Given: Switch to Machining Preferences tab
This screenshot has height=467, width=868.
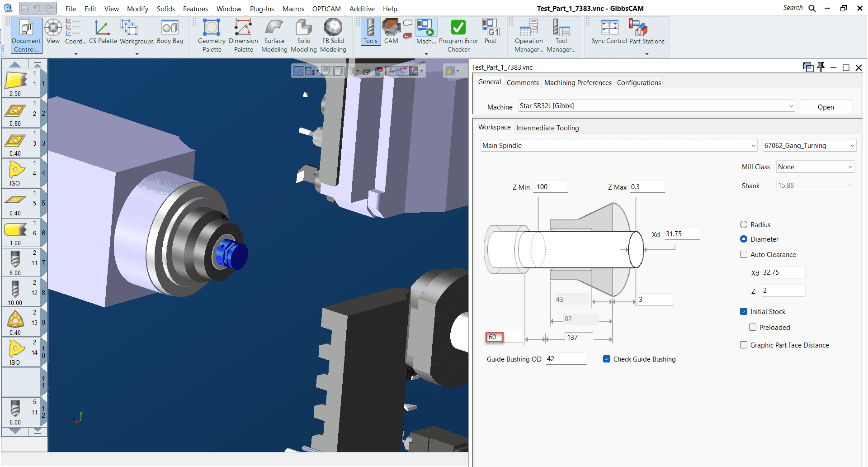Looking at the screenshot, I should point(578,82).
